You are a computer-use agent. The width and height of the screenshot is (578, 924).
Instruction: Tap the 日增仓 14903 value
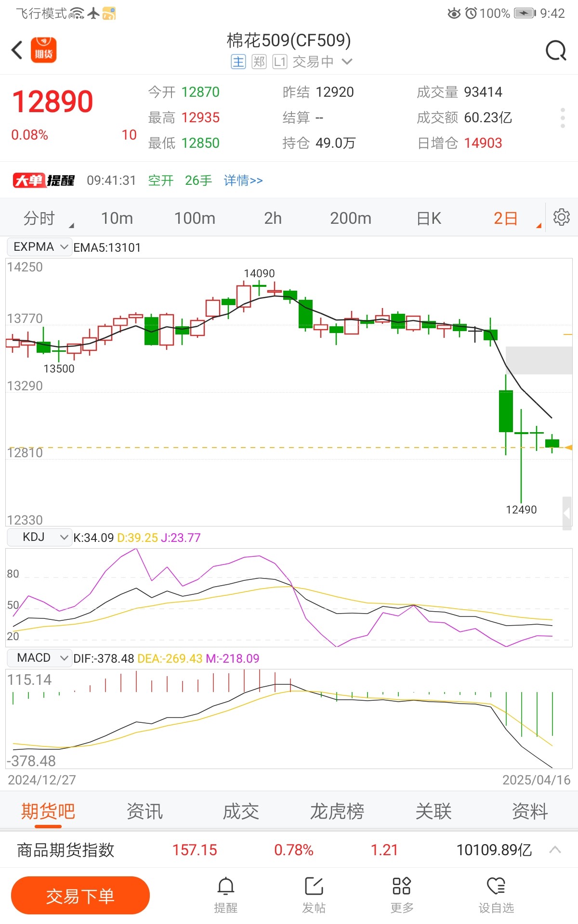coord(483,143)
